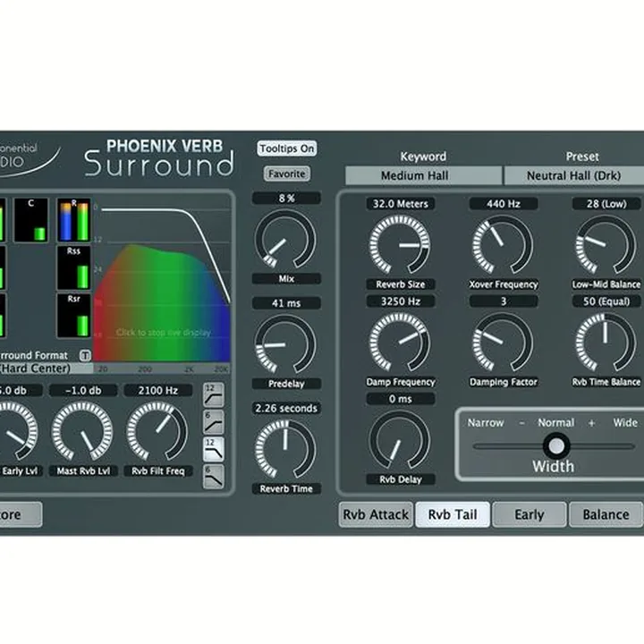Screen dimensions: 644x644
Task: Toggle the Tooltips On button
Action: [287, 148]
